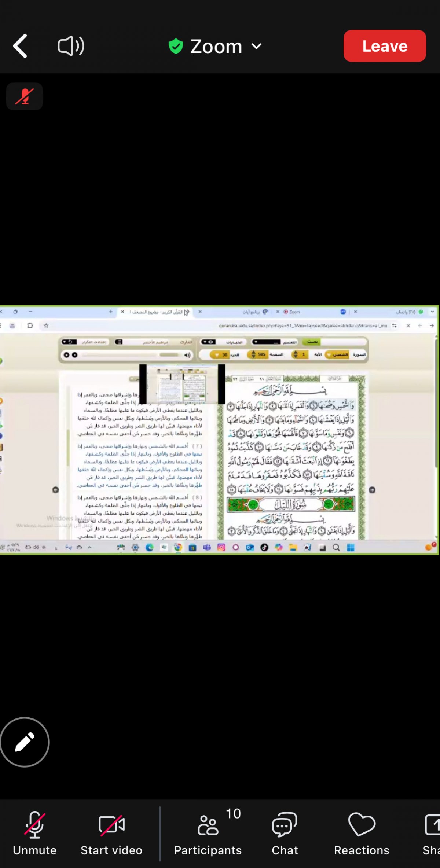Go to next page with right arrow

click(x=372, y=490)
